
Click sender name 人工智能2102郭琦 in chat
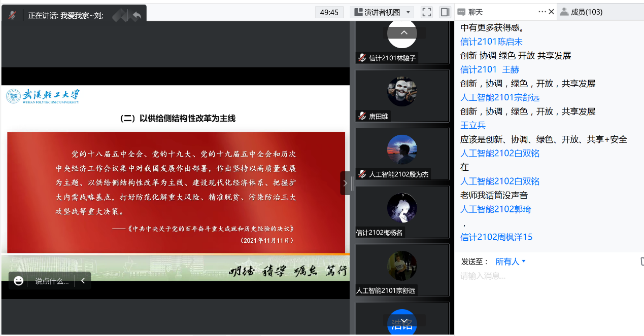click(496, 209)
